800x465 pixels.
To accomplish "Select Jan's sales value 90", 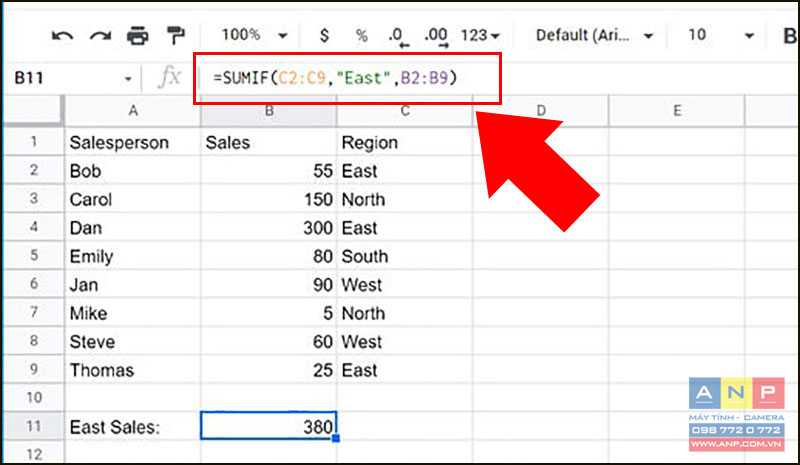I will (268, 284).
